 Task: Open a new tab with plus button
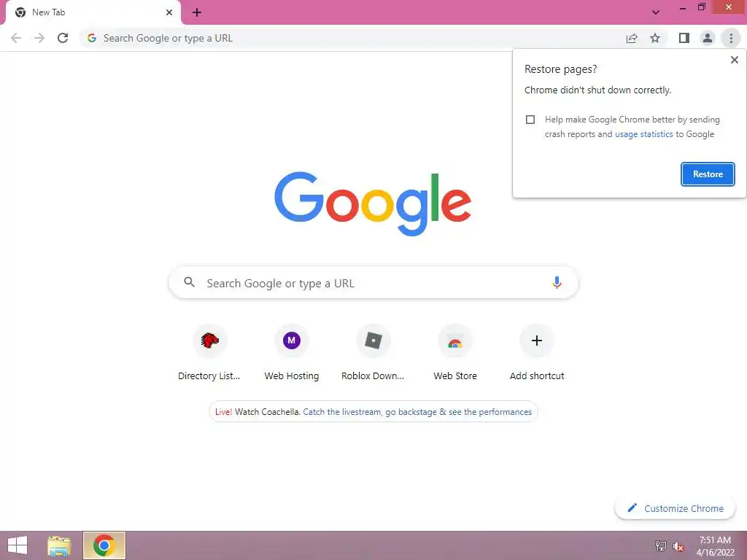[x=197, y=12]
